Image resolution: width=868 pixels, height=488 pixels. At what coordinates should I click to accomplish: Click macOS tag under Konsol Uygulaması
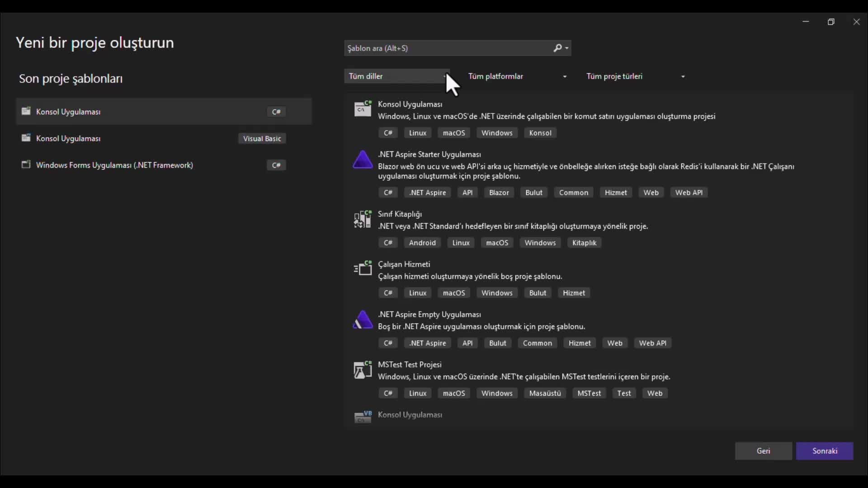[x=454, y=133]
